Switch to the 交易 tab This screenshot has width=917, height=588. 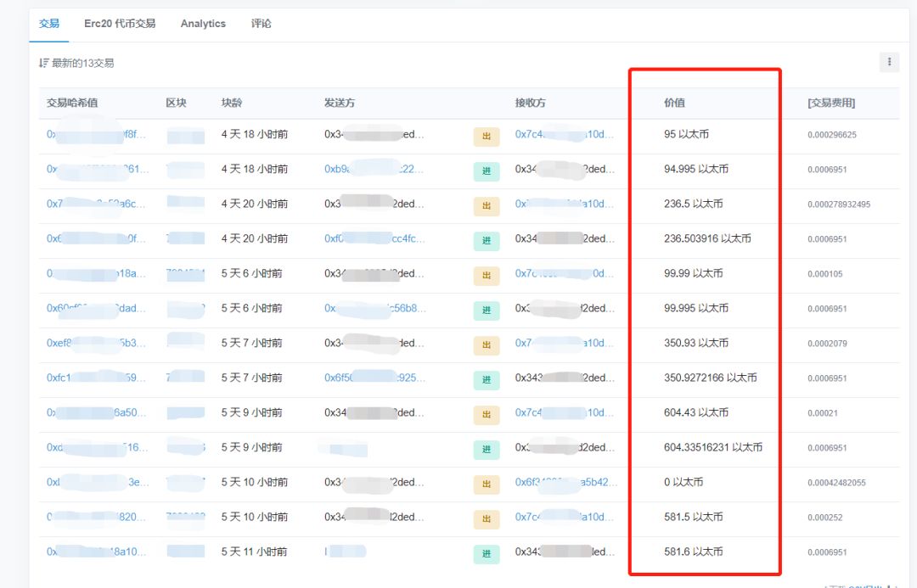49,24
